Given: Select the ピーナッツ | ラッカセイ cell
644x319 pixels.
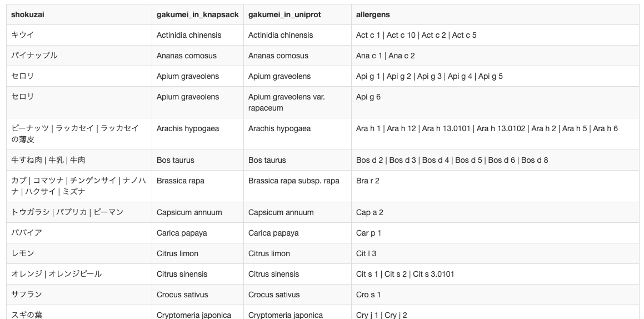Looking at the screenshot, I should click(x=75, y=134).
